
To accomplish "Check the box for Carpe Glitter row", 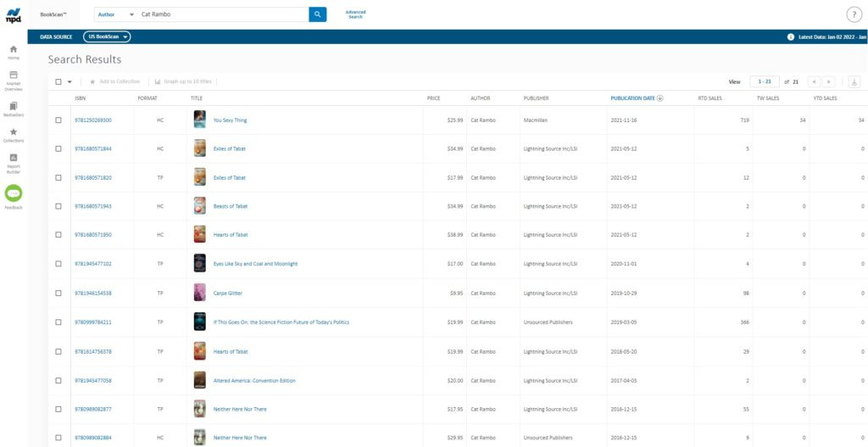I will [x=58, y=293].
